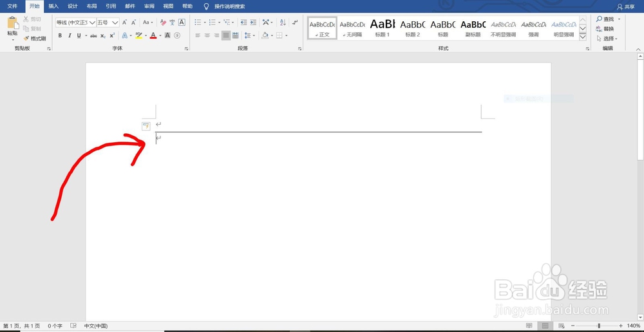Viewport: 644px width, 332px height.
Task: Click the Paste clipboard icon
Action: [x=13, y=23]
